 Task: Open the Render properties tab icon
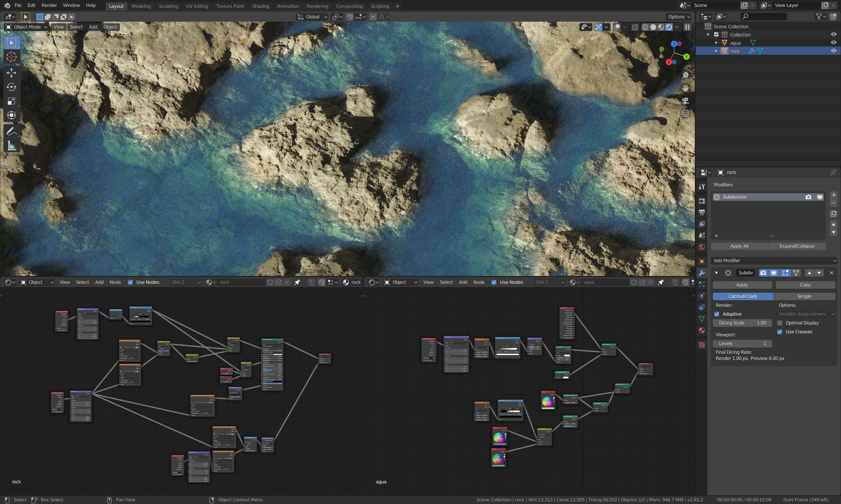[x=702, y=200]
